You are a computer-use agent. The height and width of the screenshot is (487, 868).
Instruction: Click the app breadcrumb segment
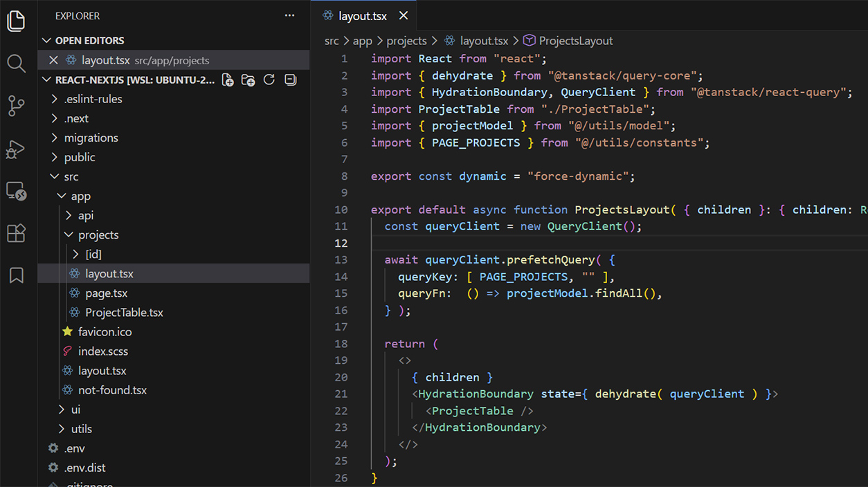[362, 41]
